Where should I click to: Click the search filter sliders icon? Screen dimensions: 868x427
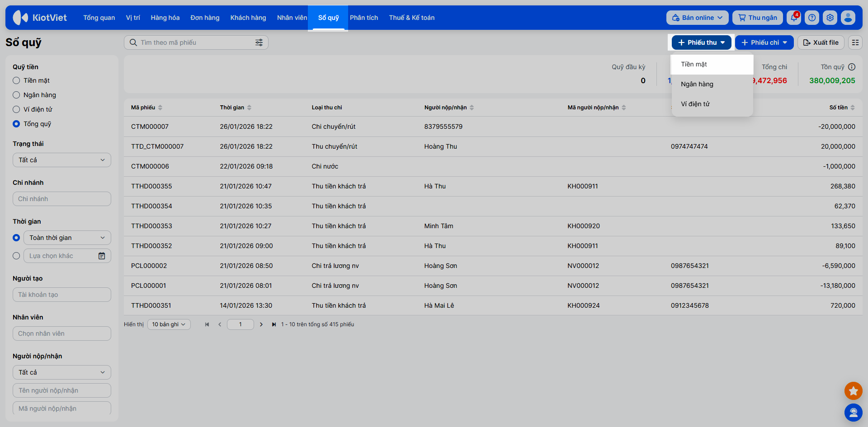click(259, 42)
